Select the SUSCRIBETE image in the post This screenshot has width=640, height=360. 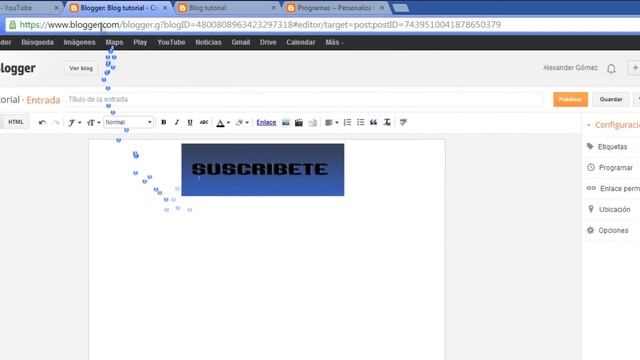click(263, 170)
